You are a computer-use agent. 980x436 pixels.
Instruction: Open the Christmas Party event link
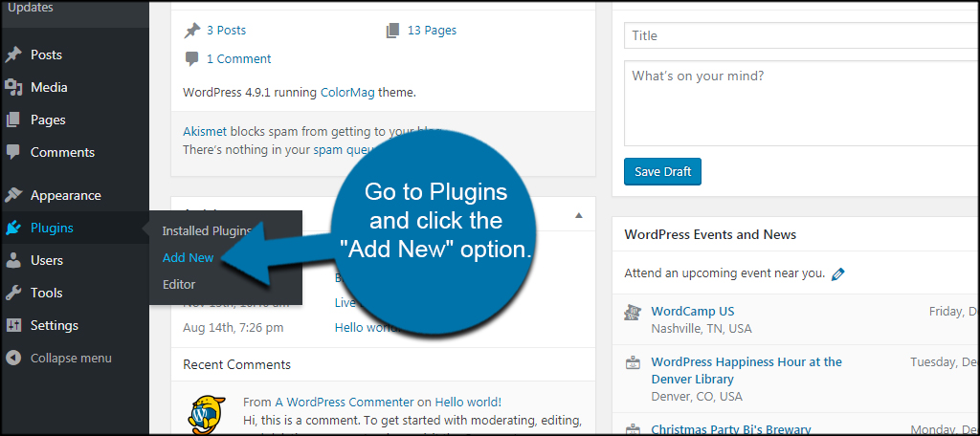730,429
